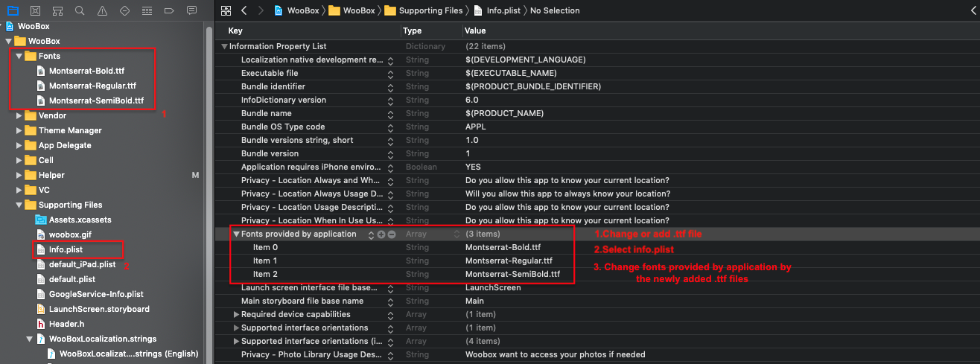
Task: Open the Breakpoint navigator
Action: [169, 10]
